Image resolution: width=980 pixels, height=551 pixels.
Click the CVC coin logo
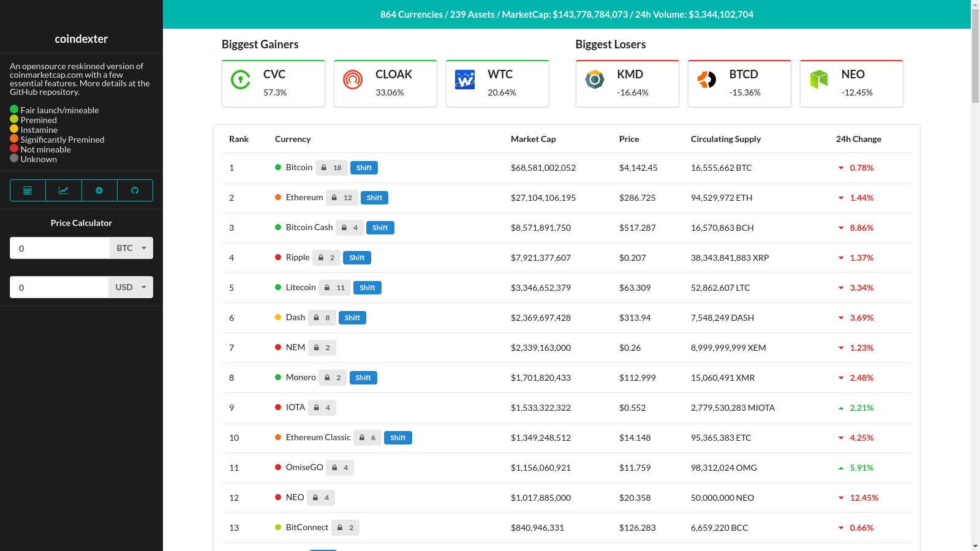tap(241, 80)
